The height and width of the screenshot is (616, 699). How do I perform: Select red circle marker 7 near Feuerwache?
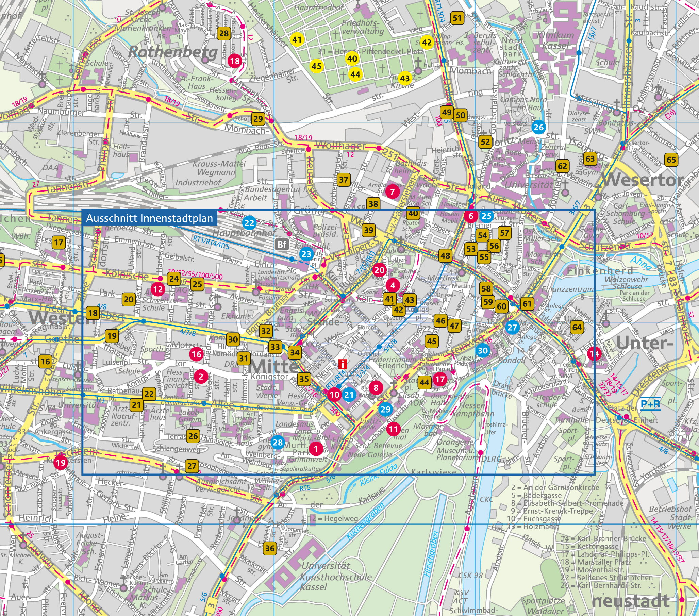(x=392, y=192)
